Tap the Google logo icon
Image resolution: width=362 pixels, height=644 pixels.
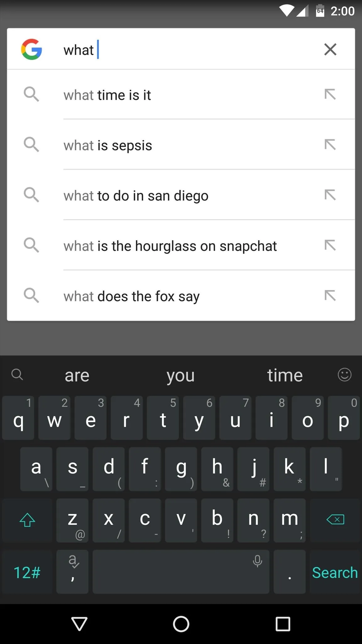click(31, 49)
